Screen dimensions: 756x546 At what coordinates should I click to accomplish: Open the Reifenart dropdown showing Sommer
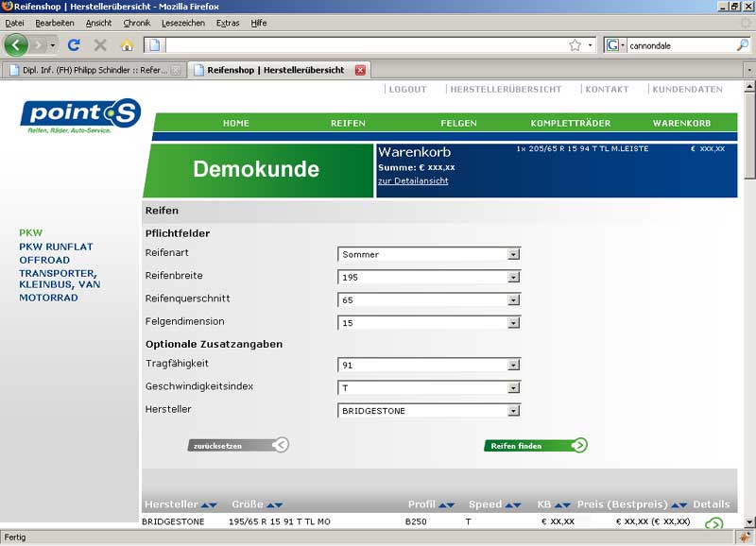pyautogui.click(x=513, y=254)
